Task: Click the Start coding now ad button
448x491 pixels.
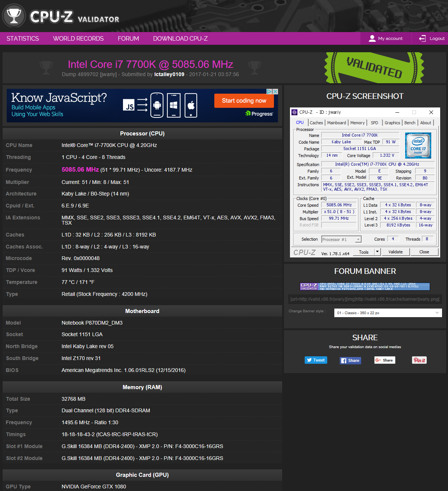Action: [x=244, y=101]
